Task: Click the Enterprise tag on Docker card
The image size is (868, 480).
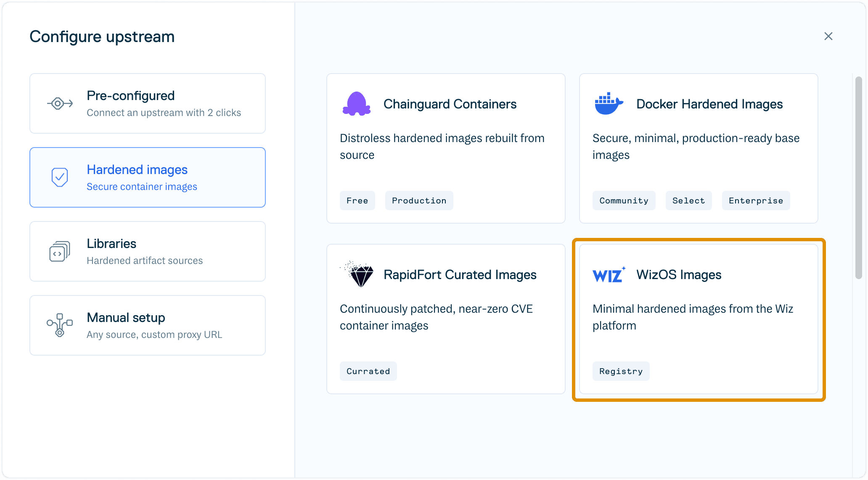Action: point(756,200)
